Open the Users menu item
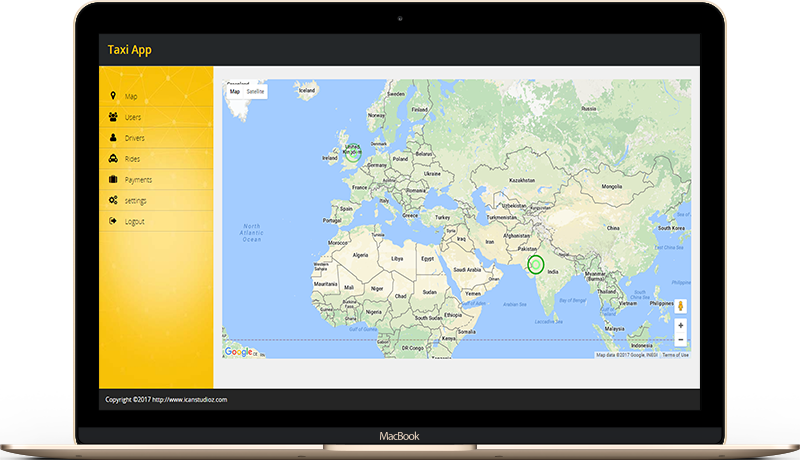Viewport: 800px width, 460px height. (x=133, y=117)
